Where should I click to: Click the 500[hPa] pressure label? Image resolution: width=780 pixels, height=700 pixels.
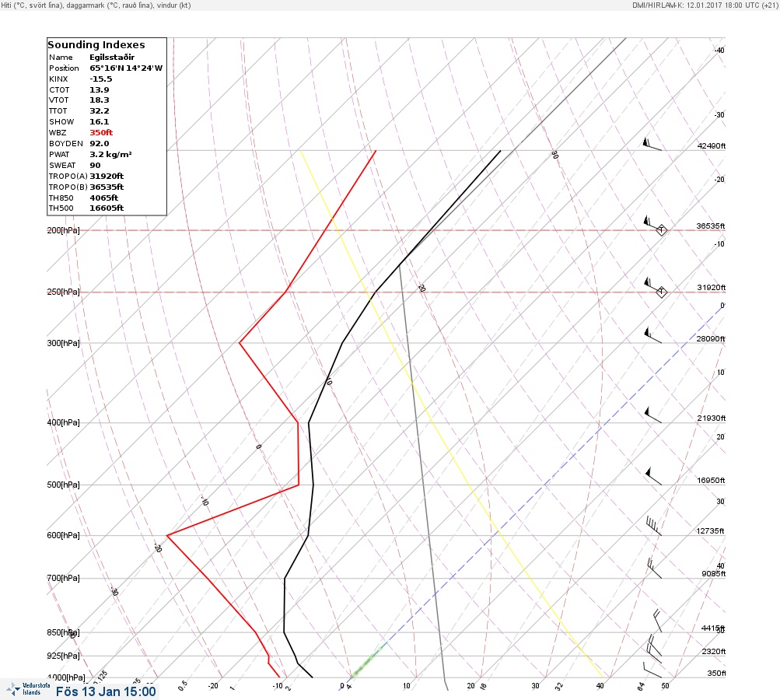pyautogui.click(x=63, y=485)
